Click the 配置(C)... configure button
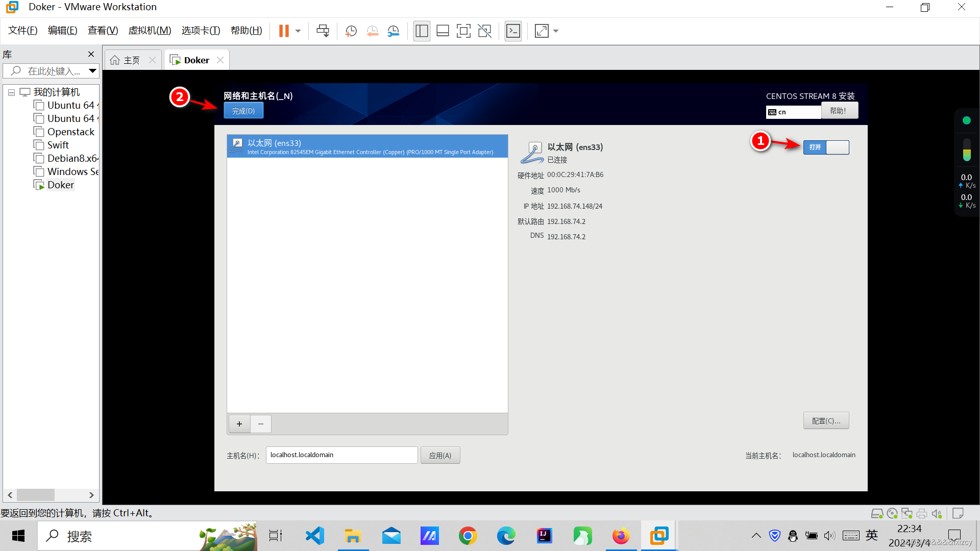 point(826,421)
